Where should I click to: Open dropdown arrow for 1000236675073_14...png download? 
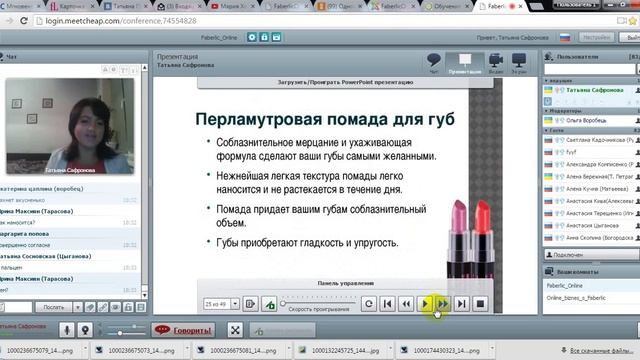coord(187,350)
